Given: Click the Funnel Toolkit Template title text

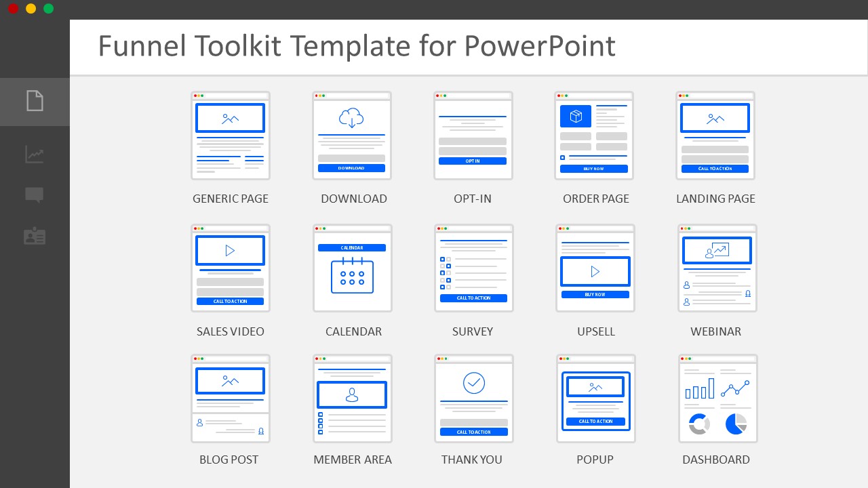Looking at the screenshot, I should (357, 46).
